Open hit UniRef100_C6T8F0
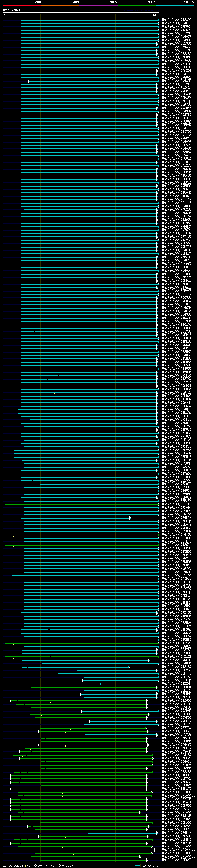 177,162
